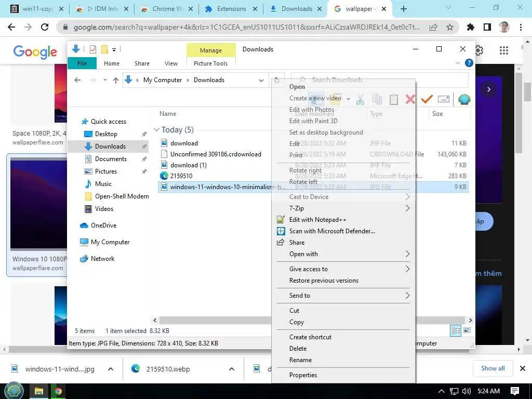532x399 pixels.
Task: Collapse the Today (5) file group
Action: point(156,129)
